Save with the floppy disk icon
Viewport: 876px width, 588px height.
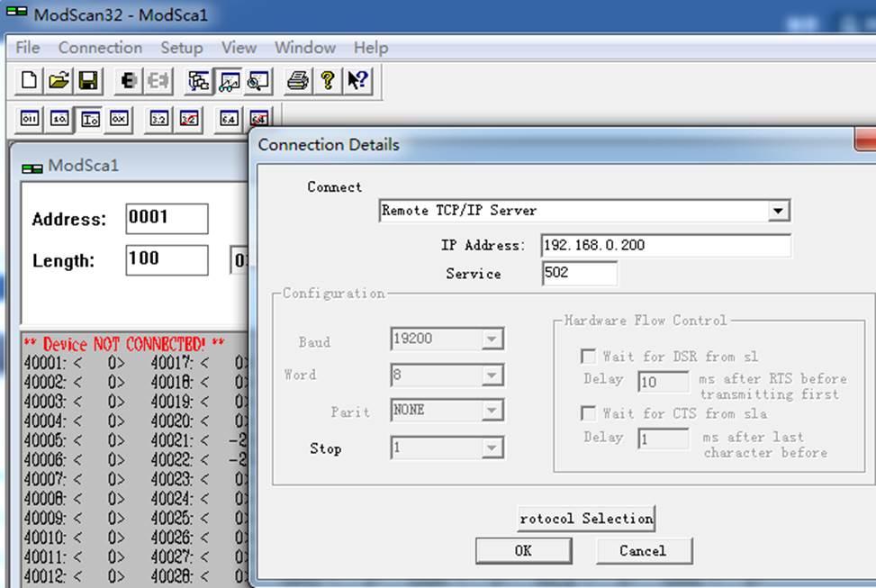88,80
